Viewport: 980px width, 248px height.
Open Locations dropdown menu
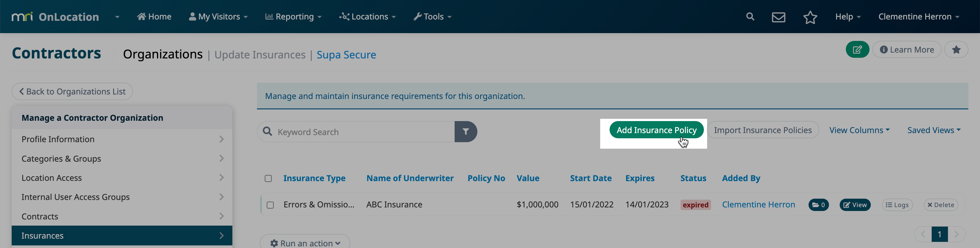tap(367, 17)
